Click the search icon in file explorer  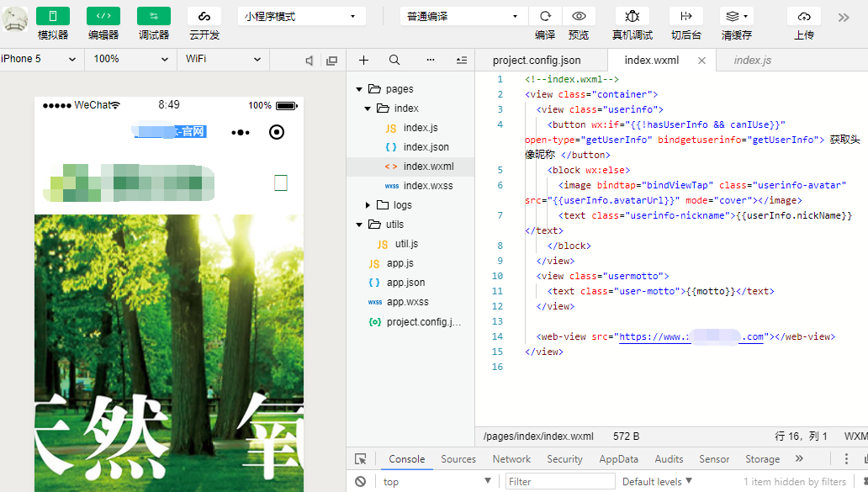[x=394, y=60]
